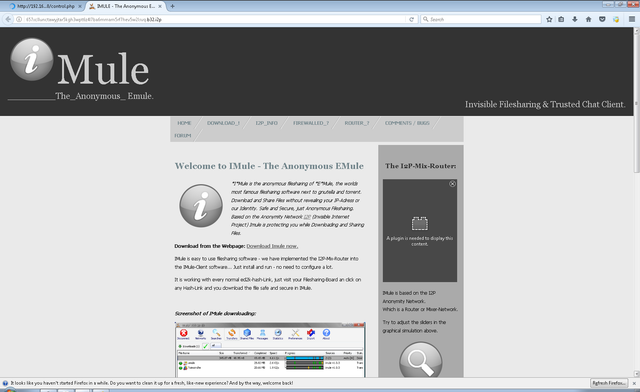Reload the page with the refresh arrow
The width and height of the screenshot is (640, 392).
[x=411, y=19]
